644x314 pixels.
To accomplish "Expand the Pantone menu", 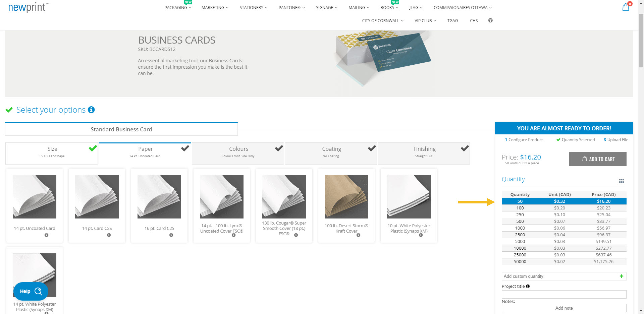I will coord(291,7).
